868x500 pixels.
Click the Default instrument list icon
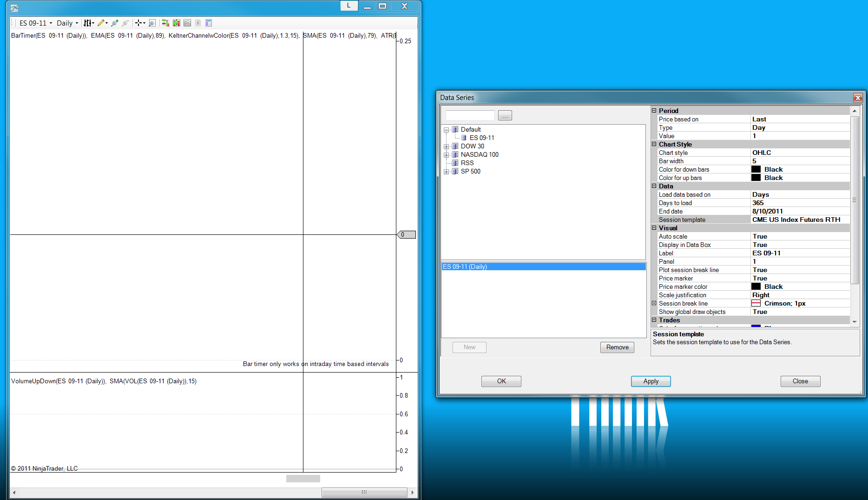point(455,129)
